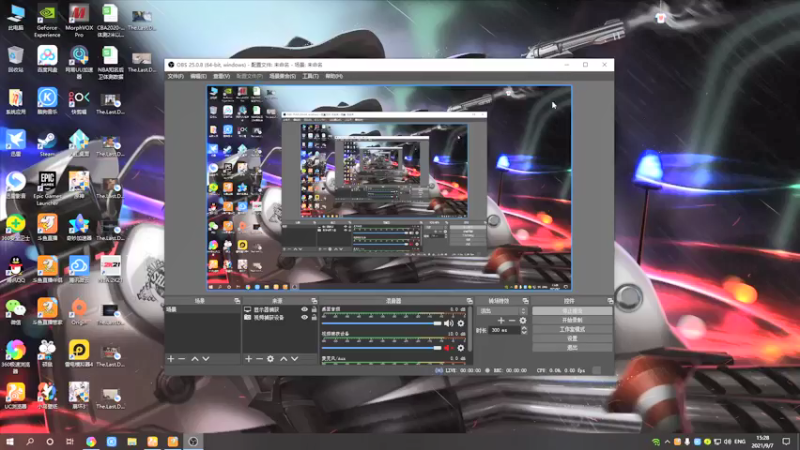The image size is (800, 450).
Task: Open transition properties gear icon
Action: pyautogui.click(x=522, y=320)
